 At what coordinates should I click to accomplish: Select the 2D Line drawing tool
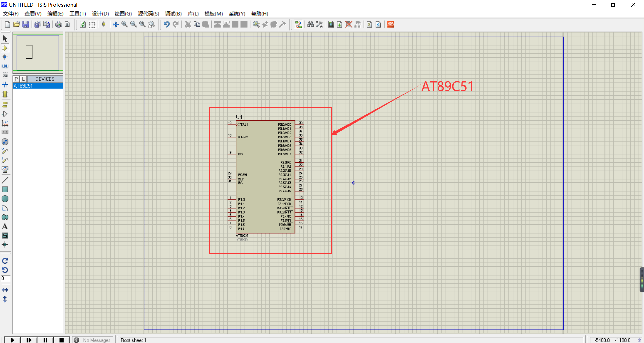5,180
